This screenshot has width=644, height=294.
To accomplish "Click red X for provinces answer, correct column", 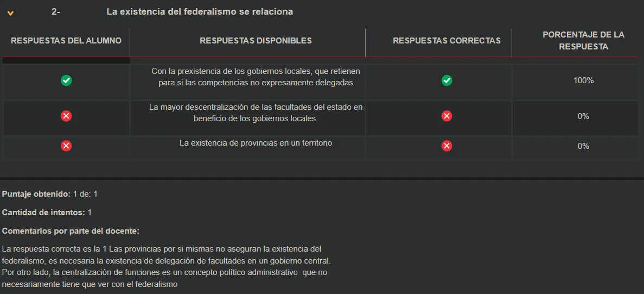I will [x=447, y=146].
